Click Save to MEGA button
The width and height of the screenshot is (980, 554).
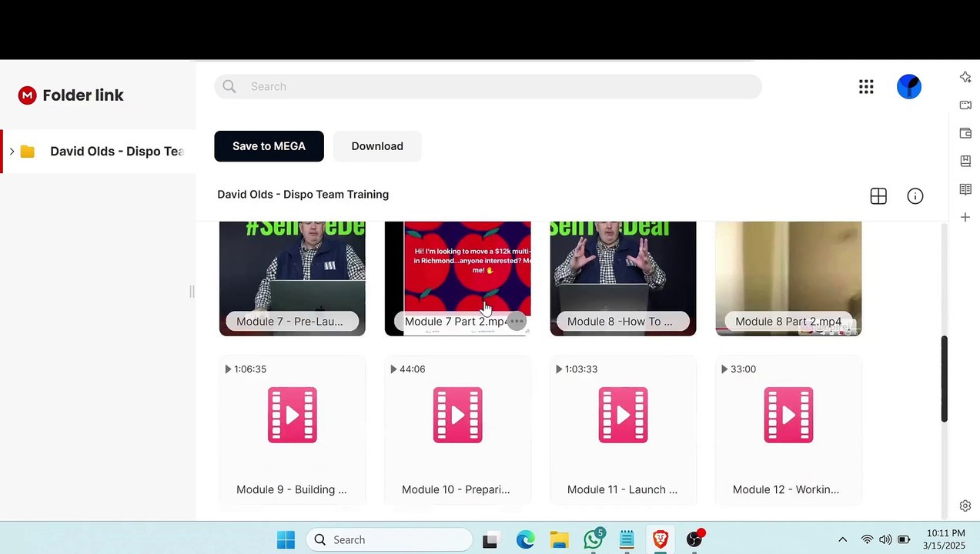[x=269, y=146]
